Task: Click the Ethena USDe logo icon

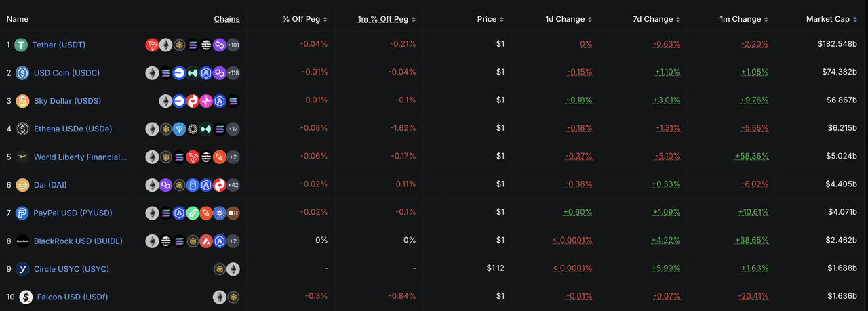Action: point(22,129)
